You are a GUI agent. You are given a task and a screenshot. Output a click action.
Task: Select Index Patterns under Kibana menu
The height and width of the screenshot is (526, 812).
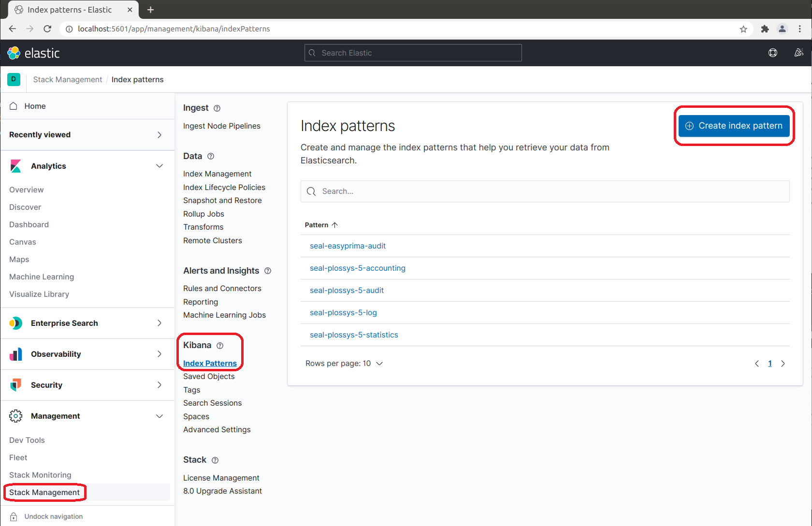210,363
